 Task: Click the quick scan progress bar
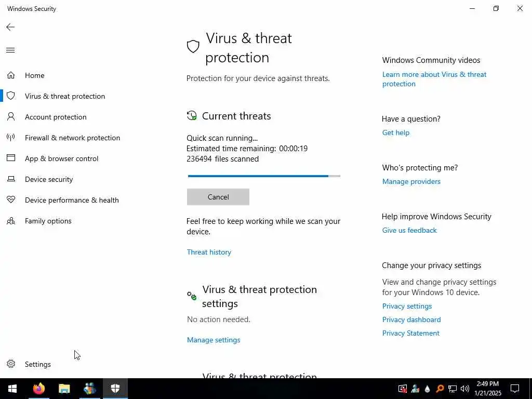[264, 176]
